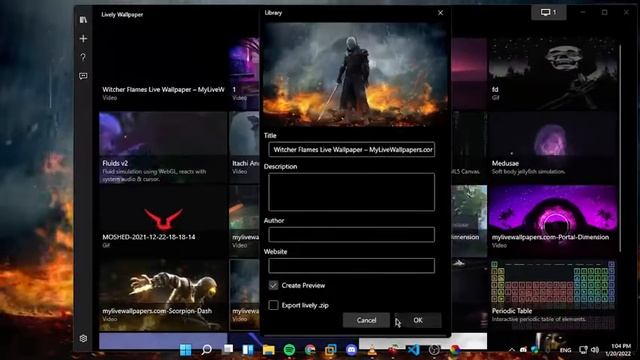This screenshot has height=360, width=640.
Task: Click the Cancel button
Action: (x=366, y=320)
